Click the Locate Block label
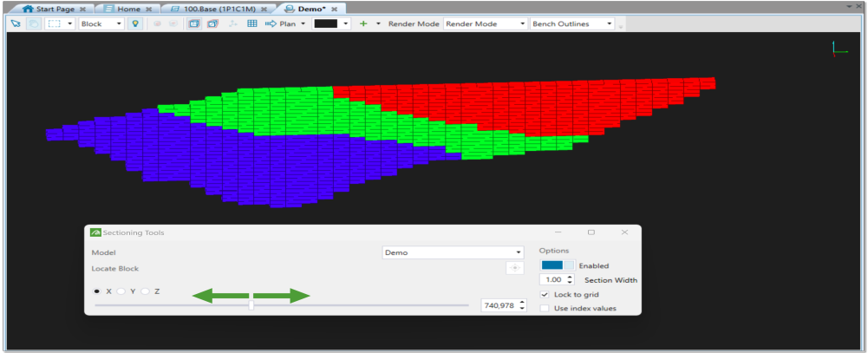Image resolution: width=868 pixels, height=353 pixels. click(x=115, y=268)
